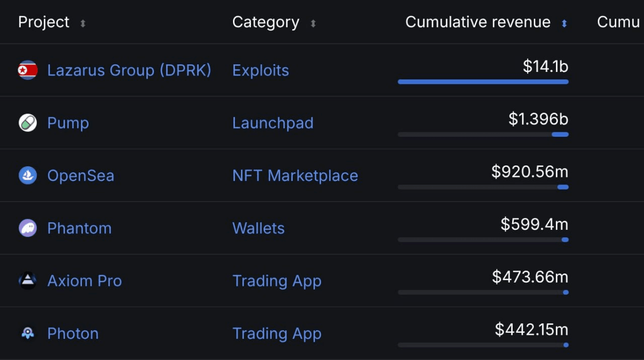Screen dimensions: 644x360
Task: Click the $1.396b revenue value
Action: pyautogui.click(x=538, y=119)
